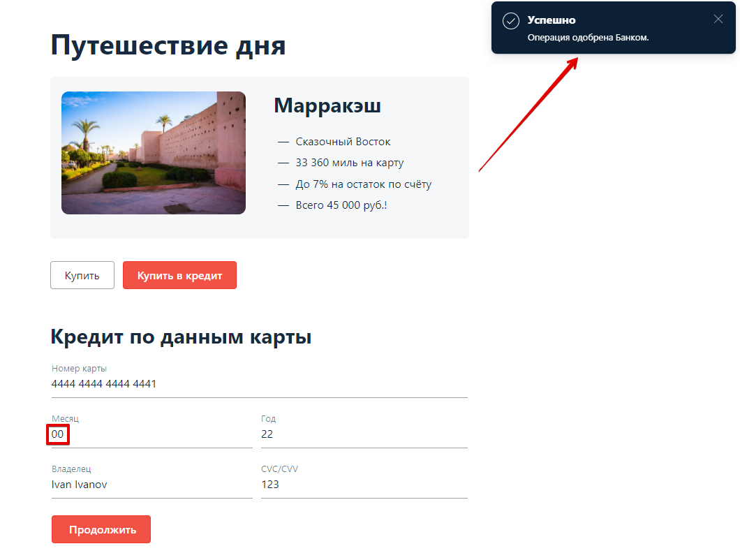Click the Marrakech city wall photo
The height and width of the screenshot is (560, 740).
coord(153,152)
